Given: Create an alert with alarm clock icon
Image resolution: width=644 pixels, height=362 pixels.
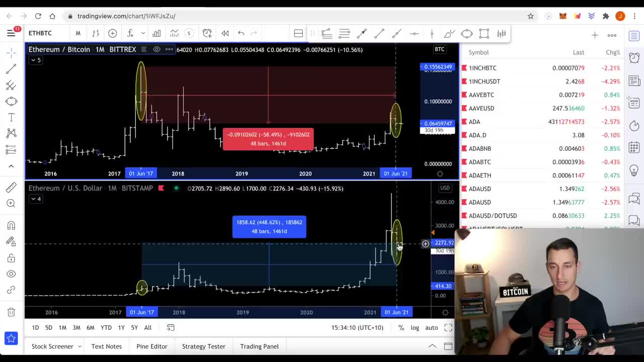Looking at the screenshot, I should (x=207, y=33).
